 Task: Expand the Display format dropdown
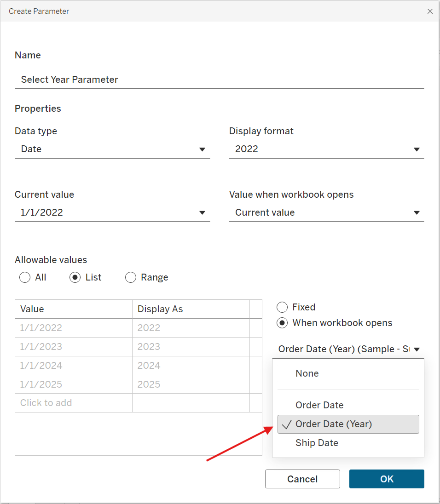coord(326,149)
